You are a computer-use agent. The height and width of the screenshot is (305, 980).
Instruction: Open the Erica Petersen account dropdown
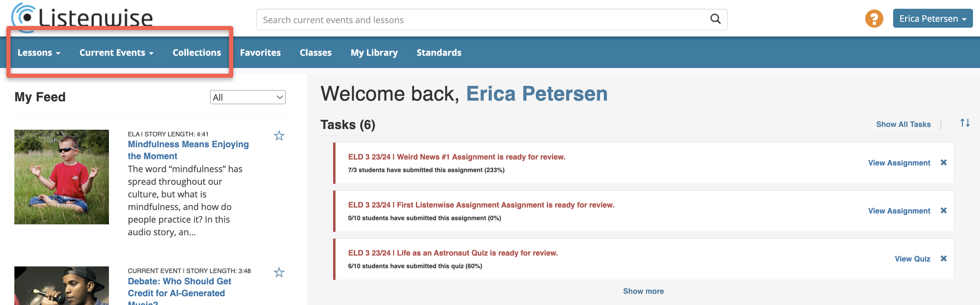(x=932, y=19)
